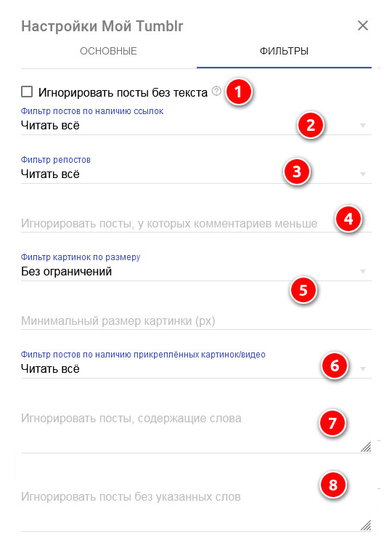Focus the minimum comments count field
This screenshot has height=545, width=392.
[x=196, y=223]
